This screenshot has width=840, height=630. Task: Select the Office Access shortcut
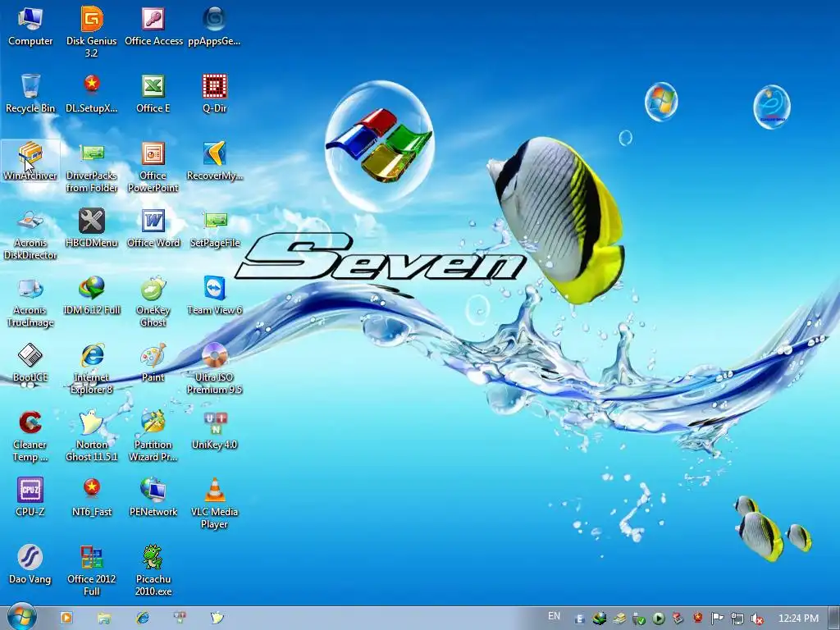click(x=153, y=25)
